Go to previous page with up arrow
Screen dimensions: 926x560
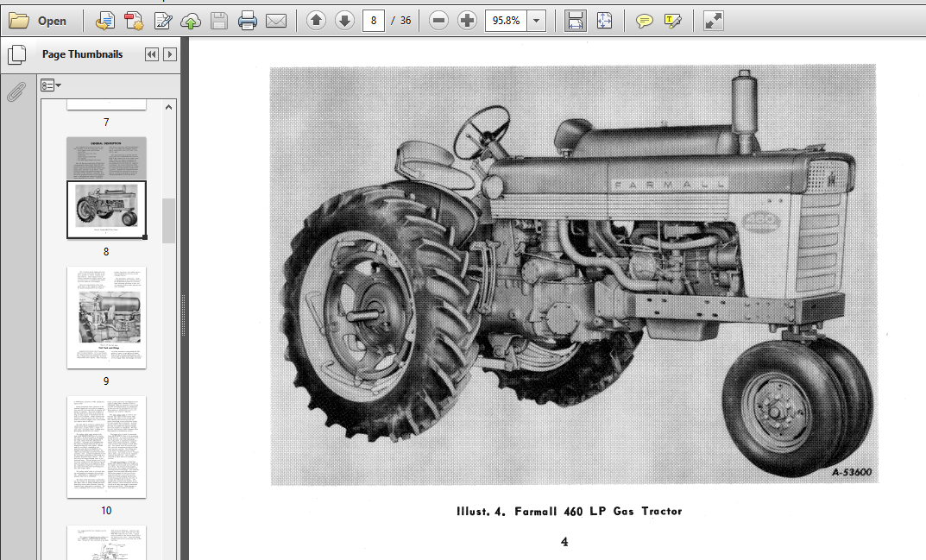(x=316, y=21)
